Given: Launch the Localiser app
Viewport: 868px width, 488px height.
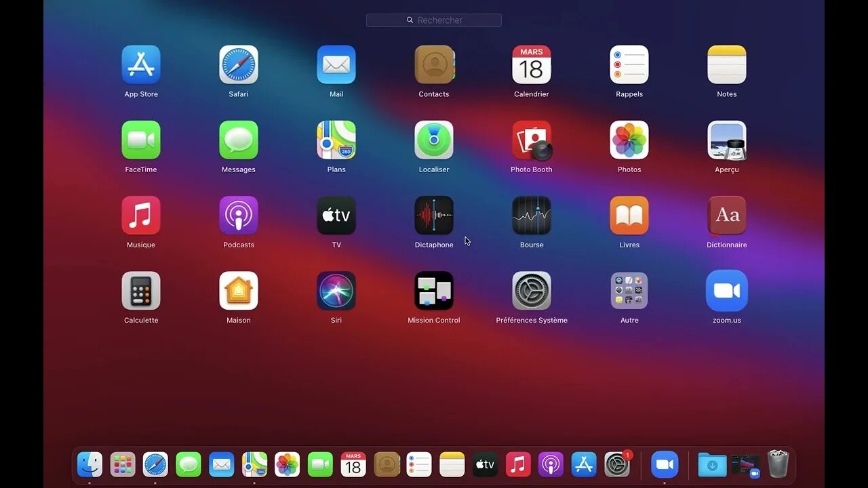Looking at the screenshot, I should (434, 140).
